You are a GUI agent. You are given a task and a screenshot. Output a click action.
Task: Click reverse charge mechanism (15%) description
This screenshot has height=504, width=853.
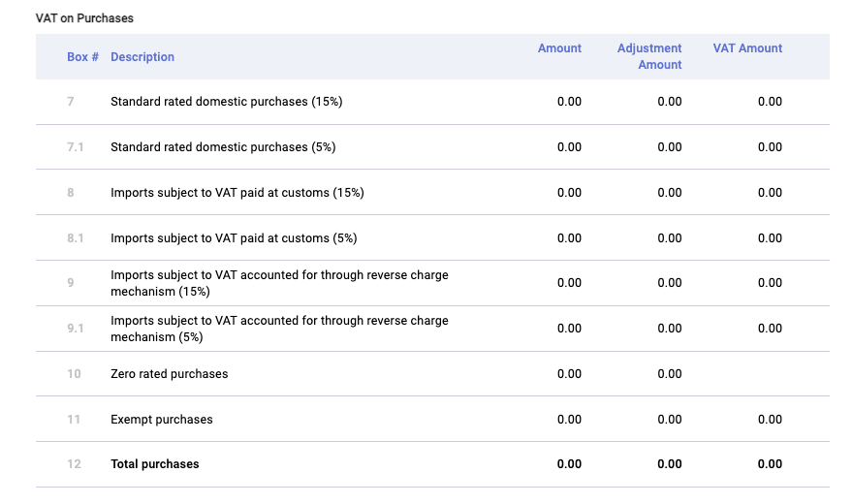(x=279, y=283)
